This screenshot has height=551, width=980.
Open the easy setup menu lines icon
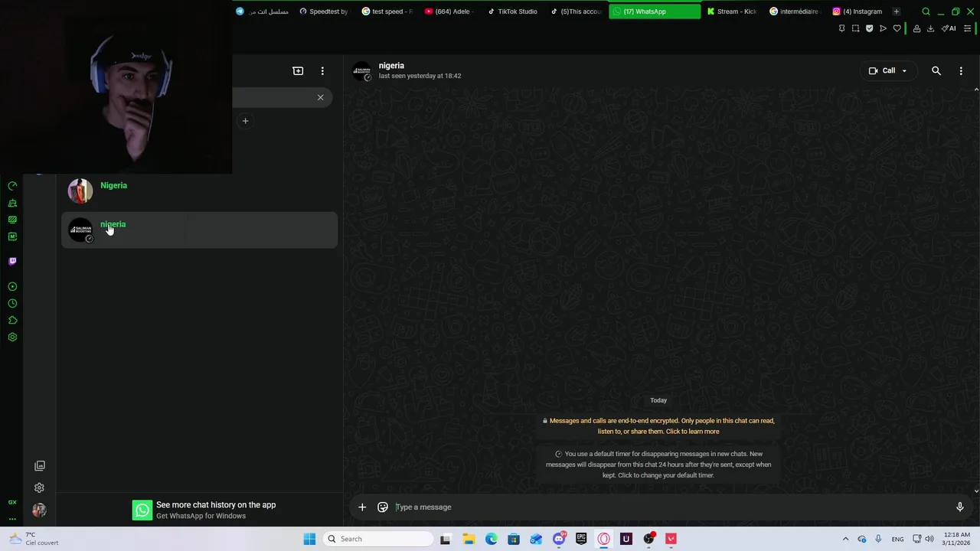[x=968, y=28]
